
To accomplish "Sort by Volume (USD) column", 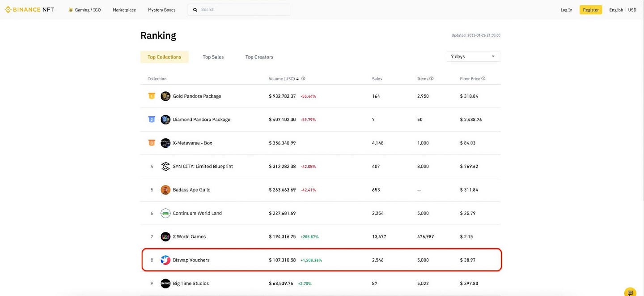I will point(284,79).
